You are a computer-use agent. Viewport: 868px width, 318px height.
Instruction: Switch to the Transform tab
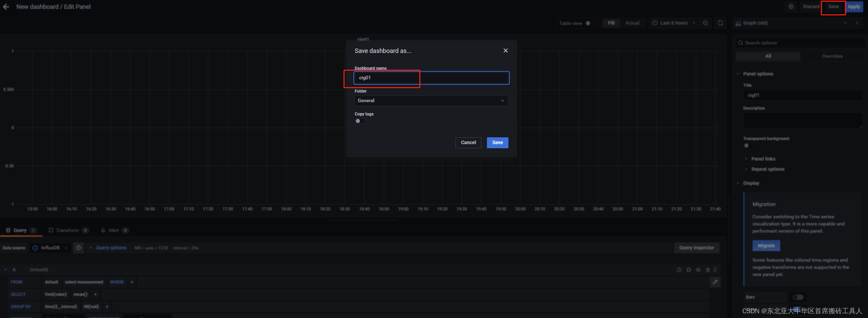tap(69, 230)
